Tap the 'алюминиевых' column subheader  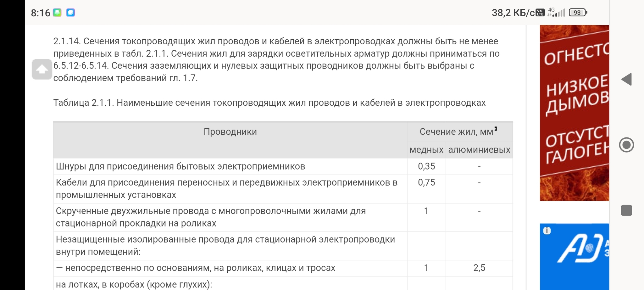point(479,150)
